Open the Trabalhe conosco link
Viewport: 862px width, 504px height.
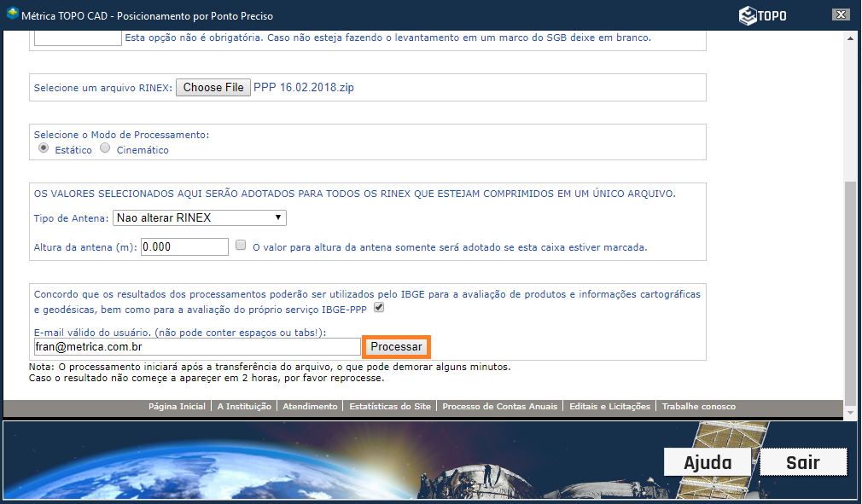699,406
